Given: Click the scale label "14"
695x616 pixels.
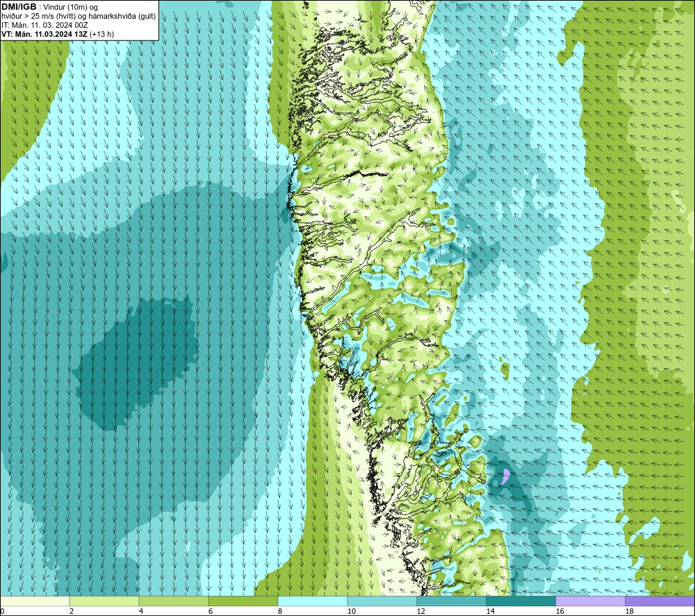Looking at the screenshot, I should tap(490, 612).
